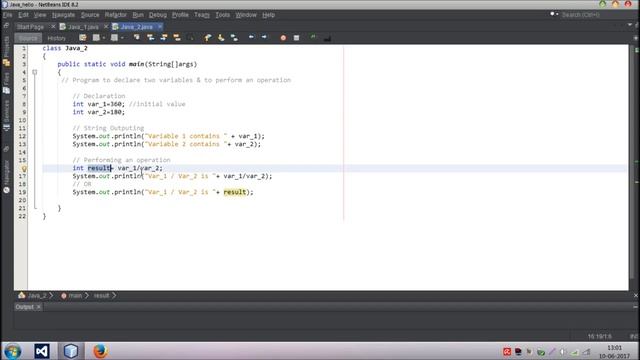Open Visual Studio from taskbar
The width and height of the screenshot is (640, 360).
[x=42, y=351]
